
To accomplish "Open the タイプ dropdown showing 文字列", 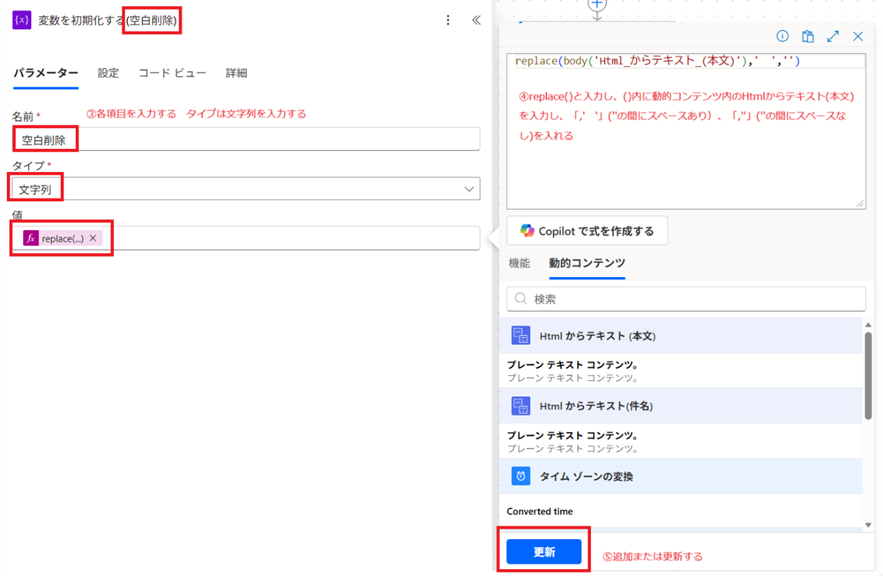I will 245,189.
